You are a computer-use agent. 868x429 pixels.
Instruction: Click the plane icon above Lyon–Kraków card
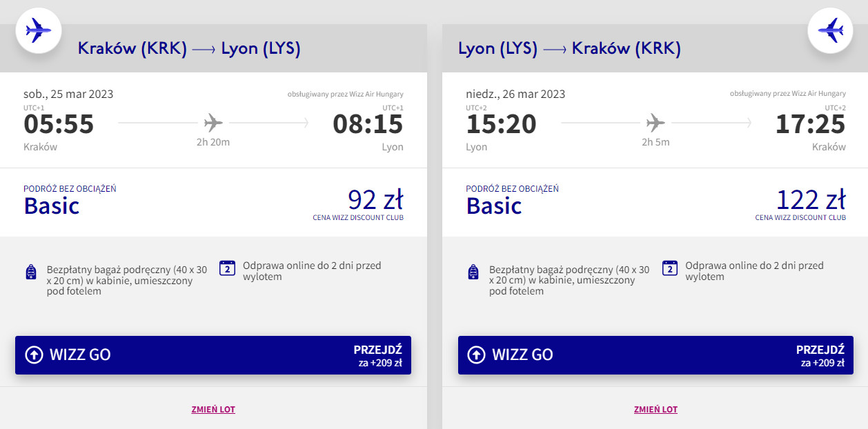pyautogui.click(x=830, y=30)
